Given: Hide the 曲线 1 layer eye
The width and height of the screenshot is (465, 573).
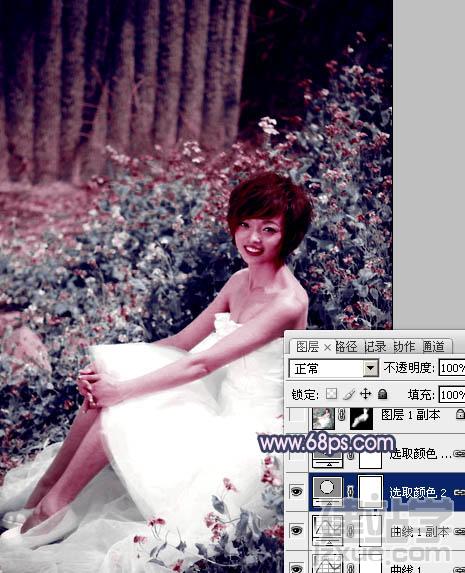Looking at the screenshot, I should pos(296,568).
